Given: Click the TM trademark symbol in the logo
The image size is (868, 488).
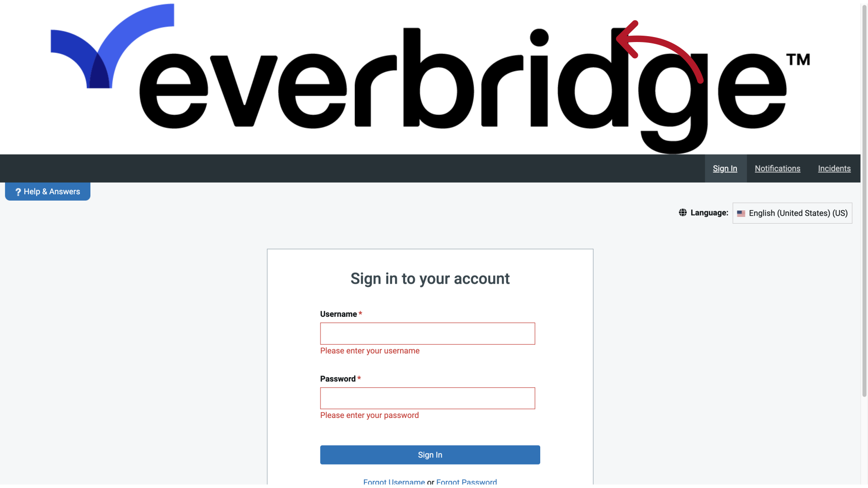Looking at the screenshot, I should tap(798, 60).
